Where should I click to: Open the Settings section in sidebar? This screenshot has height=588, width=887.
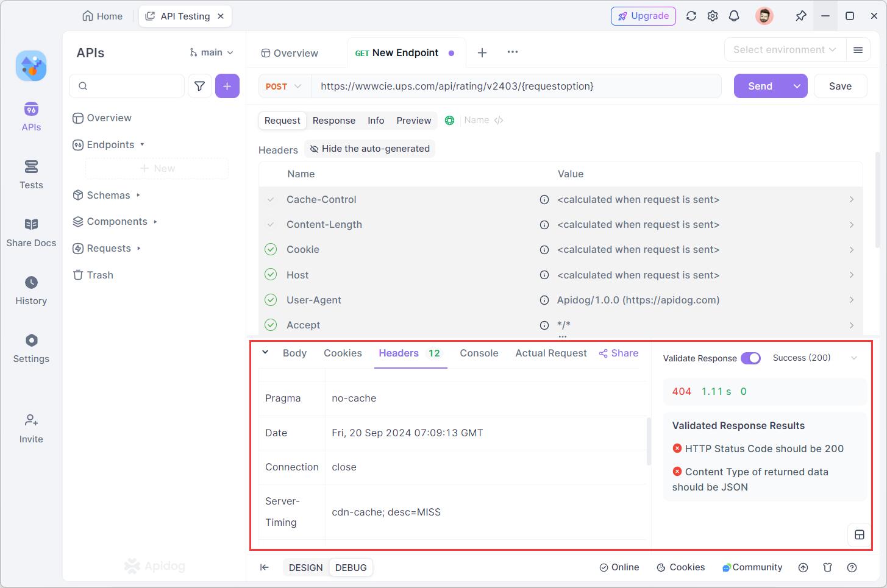tap(31, 349)
